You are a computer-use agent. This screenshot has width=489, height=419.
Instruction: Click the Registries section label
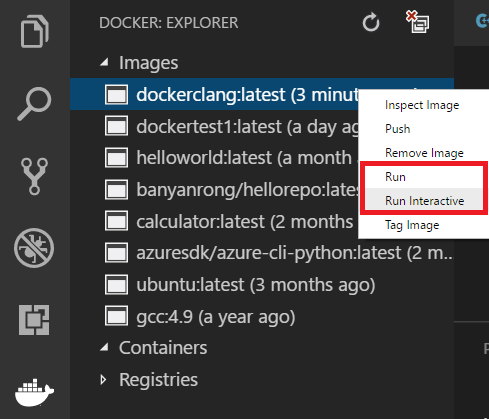tap(158, 380)
